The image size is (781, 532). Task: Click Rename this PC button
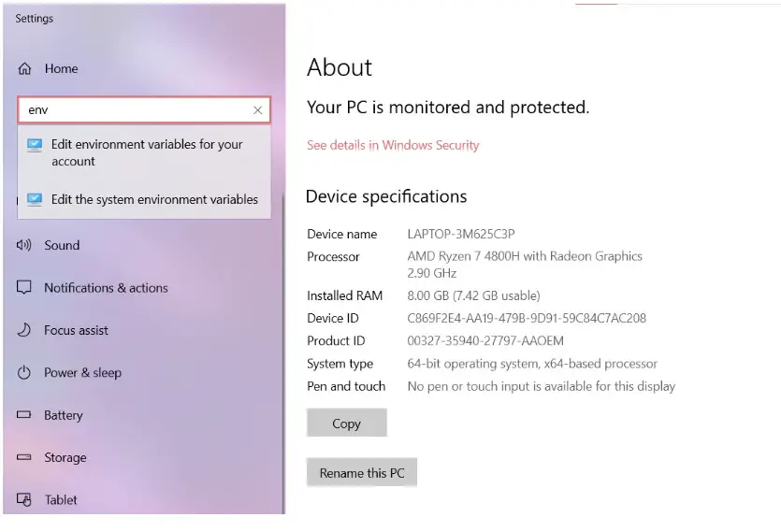click(x=362, y=472)
